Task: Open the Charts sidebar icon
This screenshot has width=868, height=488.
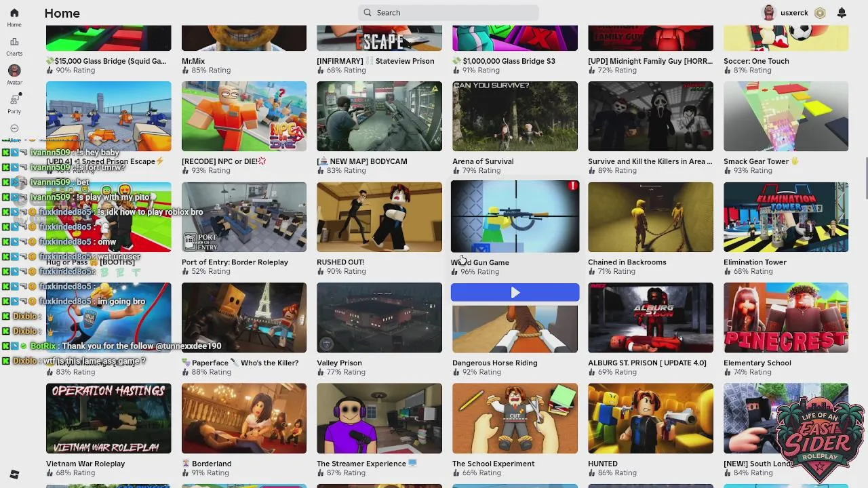Action: pos(14,42)
